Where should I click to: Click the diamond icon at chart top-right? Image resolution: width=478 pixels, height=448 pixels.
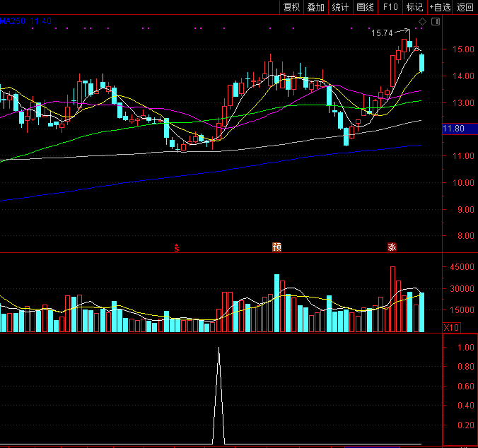423,22
